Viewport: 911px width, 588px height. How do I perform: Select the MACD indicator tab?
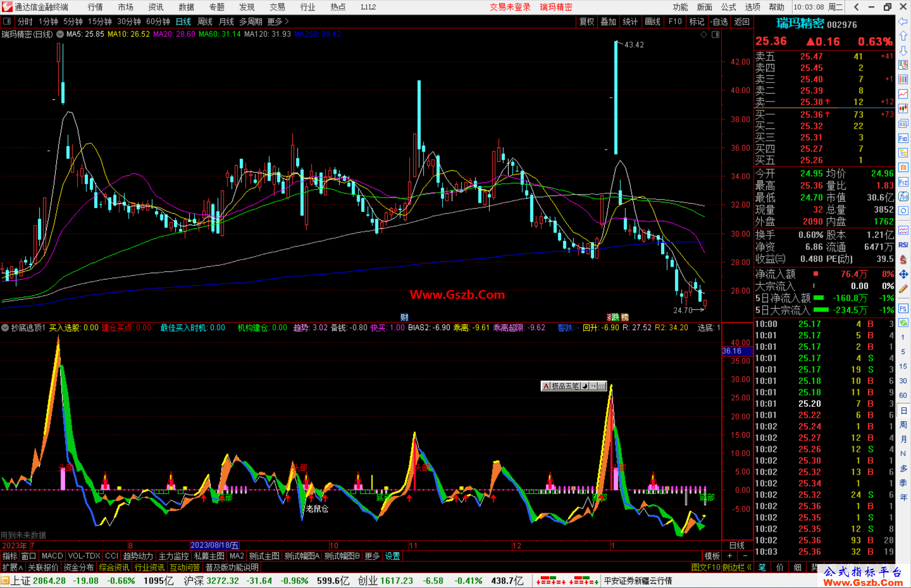coord(52,556)
